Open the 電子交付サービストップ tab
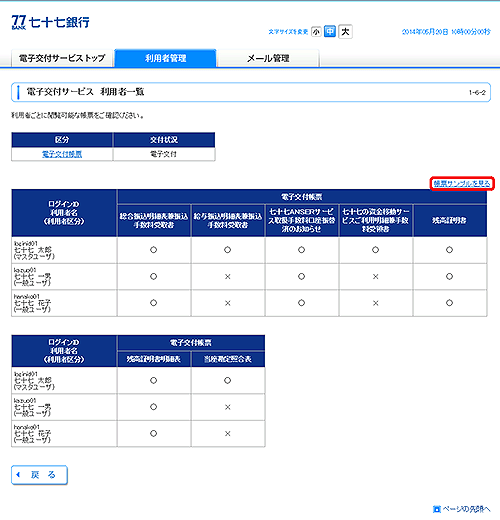This screenshot has height=520, width=500. [x=62, y=58]
